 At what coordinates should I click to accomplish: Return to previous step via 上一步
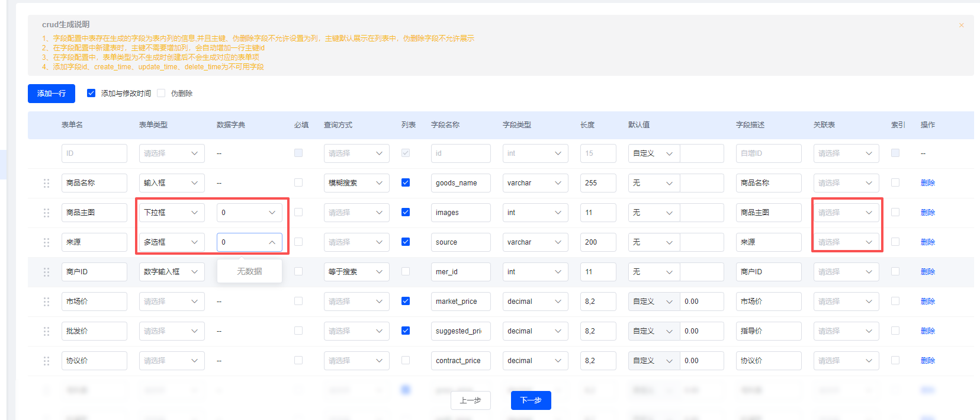(471, 400)
